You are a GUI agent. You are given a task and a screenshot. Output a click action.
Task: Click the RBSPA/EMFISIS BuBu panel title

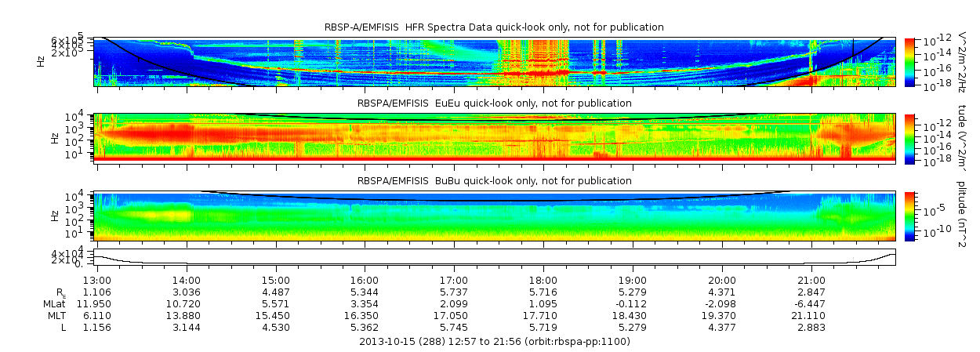(x=494, y=180)
